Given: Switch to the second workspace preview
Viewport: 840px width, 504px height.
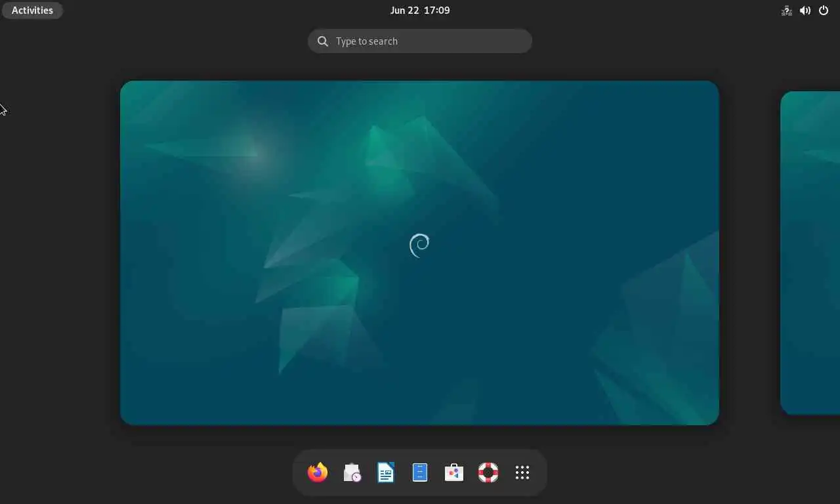Looking at the screenshot, I should point(810,253).
